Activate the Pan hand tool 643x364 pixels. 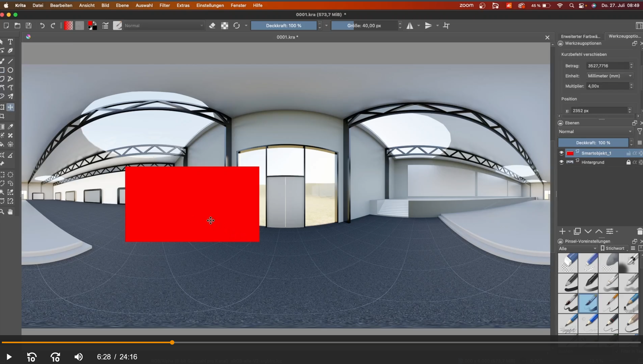[10, 212]
